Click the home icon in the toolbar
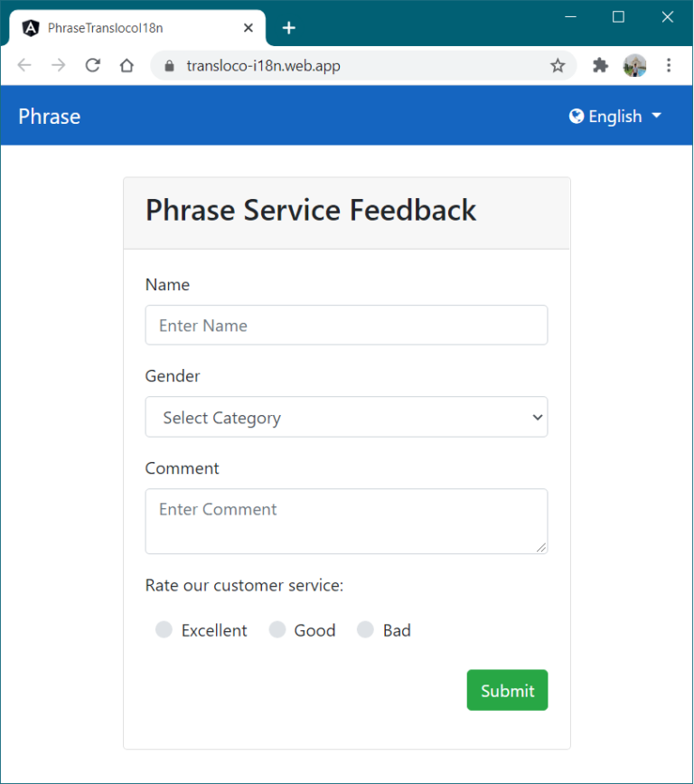The width and height of the screenshot is (694, 784). click(x=127, y=65)
